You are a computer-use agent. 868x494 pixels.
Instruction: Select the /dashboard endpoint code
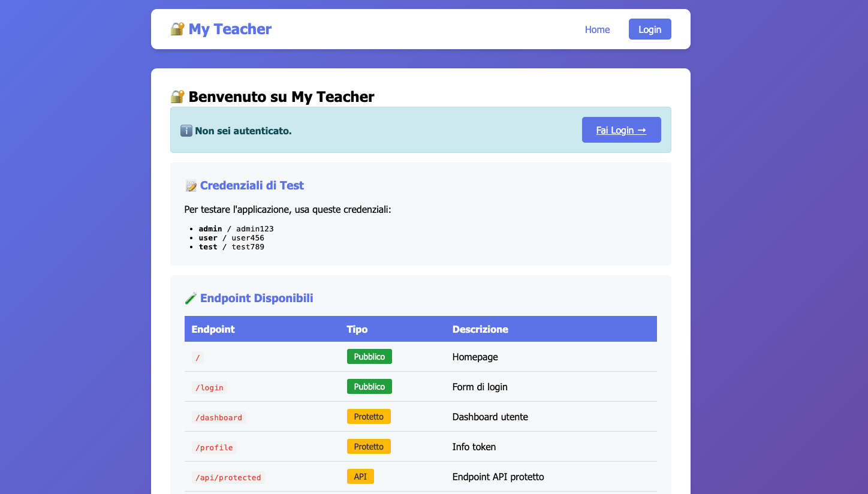pos(219,417)
